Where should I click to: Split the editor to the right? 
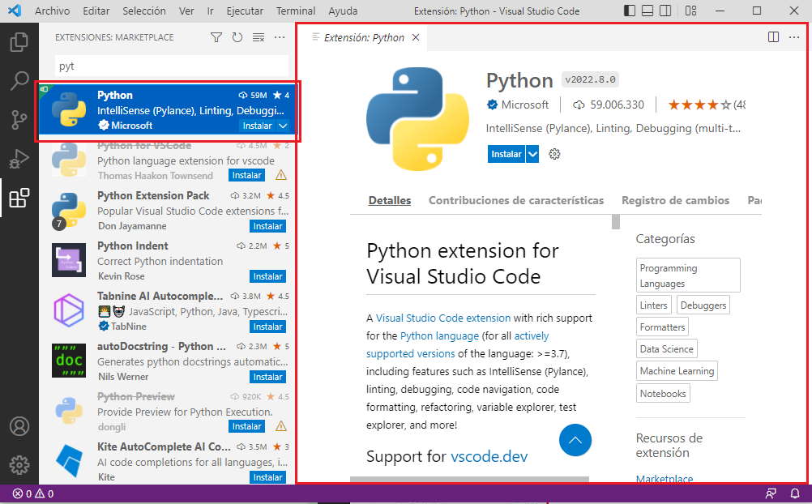[x=773, y=37]
